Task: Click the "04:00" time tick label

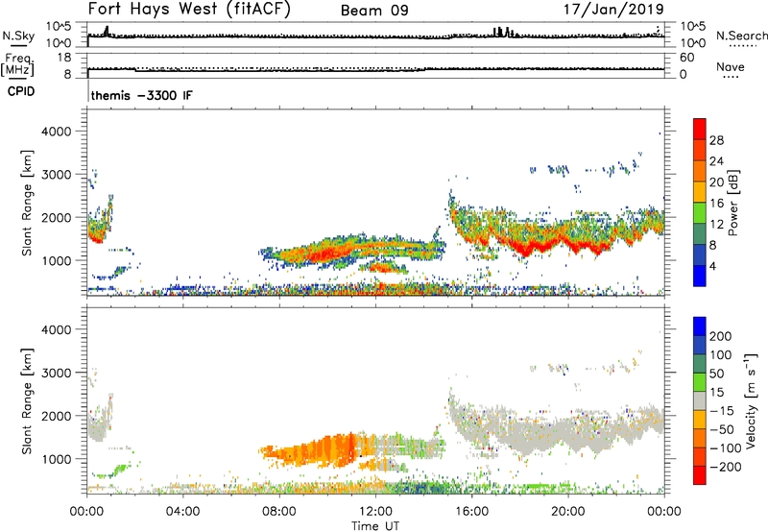Action: tap(183, 512)
